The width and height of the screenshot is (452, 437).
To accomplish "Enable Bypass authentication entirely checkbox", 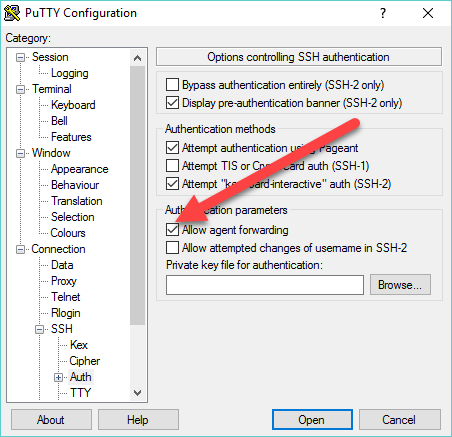I will [x=172, y=85].
